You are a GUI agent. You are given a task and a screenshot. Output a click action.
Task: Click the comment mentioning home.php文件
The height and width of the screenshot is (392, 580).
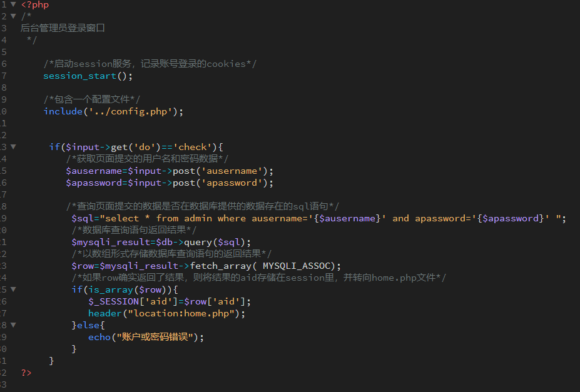[259, 278]
